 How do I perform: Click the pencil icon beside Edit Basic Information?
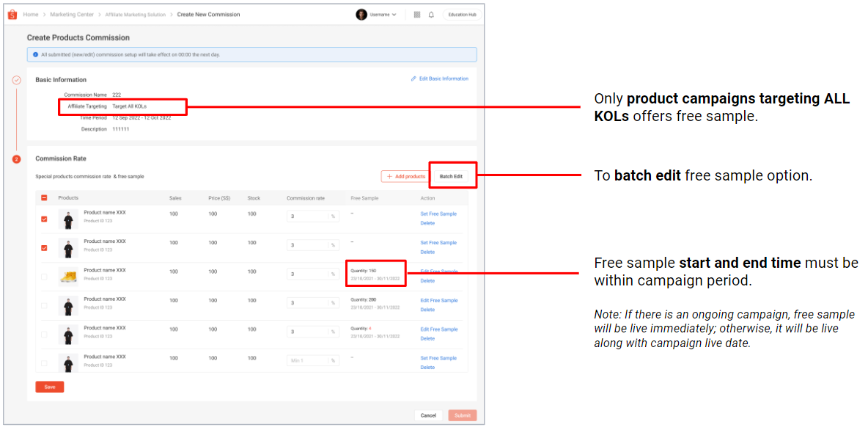tap(413, 79)
